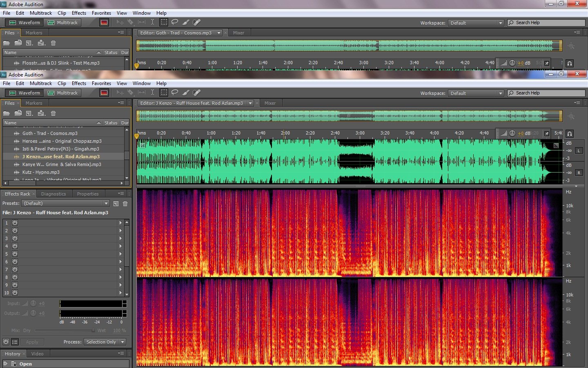
Task: Open front editor file dropdown arrow
Action: pos(250,103)
